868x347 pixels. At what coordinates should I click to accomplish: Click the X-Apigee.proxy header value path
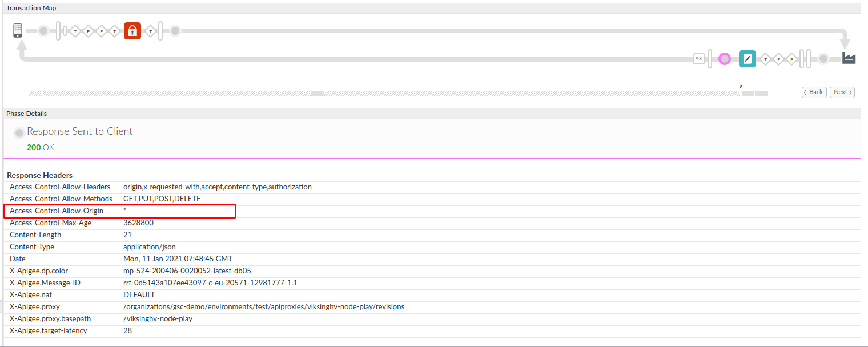click(263, 306)
